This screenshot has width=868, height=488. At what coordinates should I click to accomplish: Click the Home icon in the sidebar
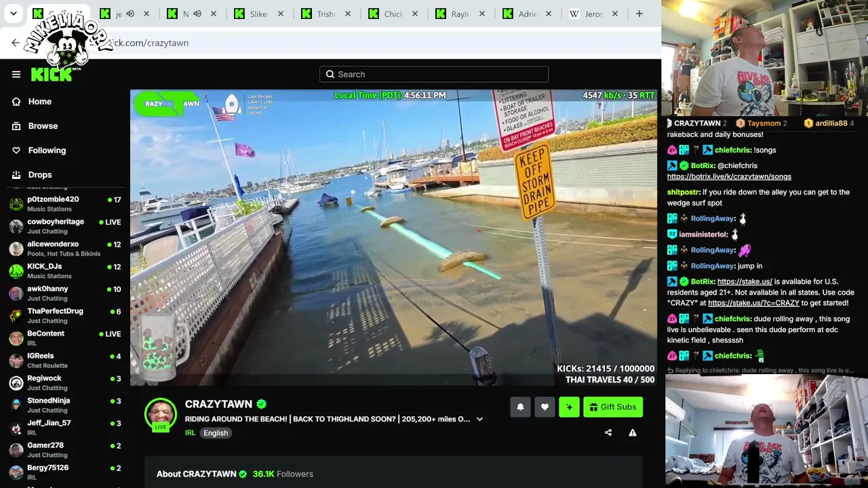tap(16, 102)
